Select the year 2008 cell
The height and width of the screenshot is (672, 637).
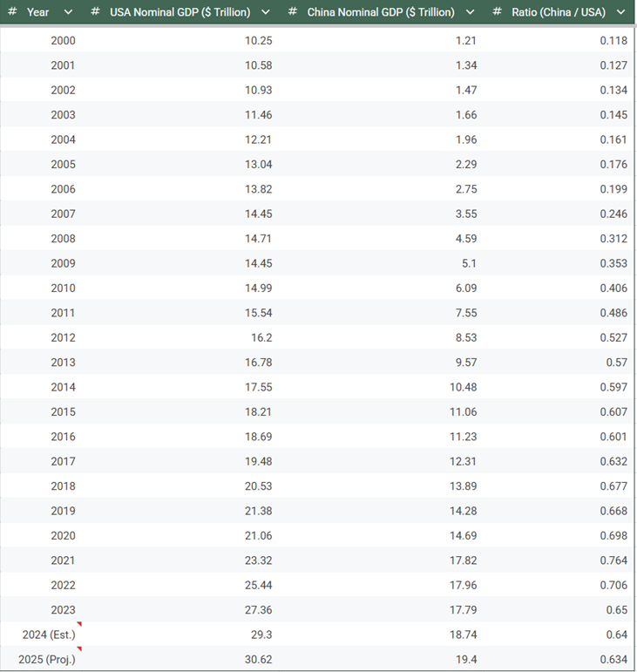pos(63,239)
